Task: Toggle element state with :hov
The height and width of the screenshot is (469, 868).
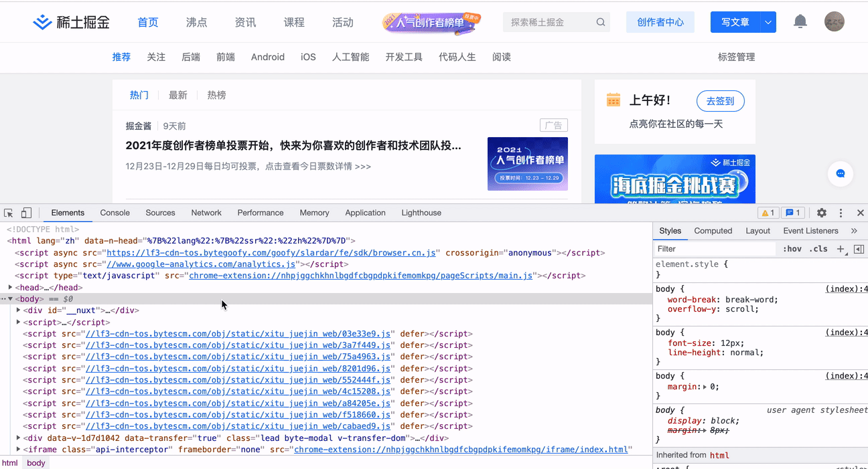Action: coord(792,248)
